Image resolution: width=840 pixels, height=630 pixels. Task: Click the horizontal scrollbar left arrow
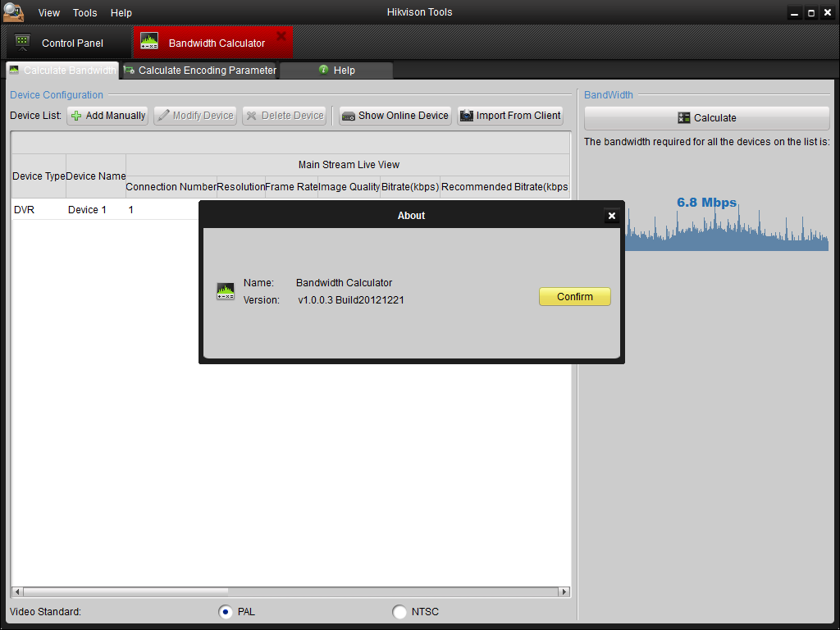(17, 592)
